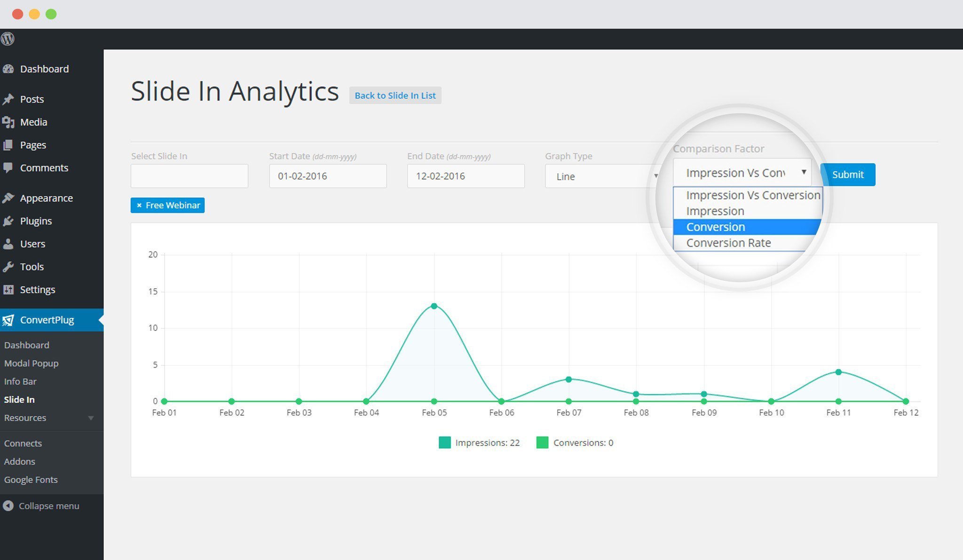The width and height of the screenshot is (963, 560).
Task: Collapse menu using the arrow icon
Action: click(8, 506)
